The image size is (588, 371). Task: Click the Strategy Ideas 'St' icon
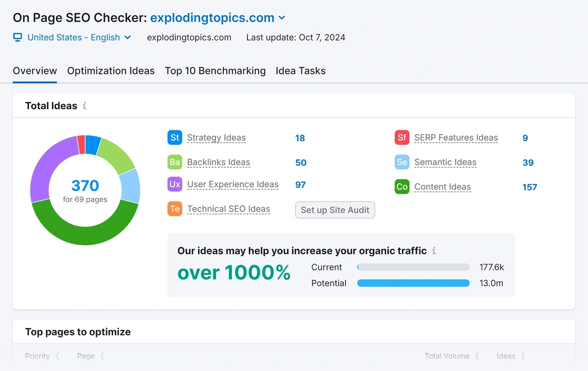[175, 138]
